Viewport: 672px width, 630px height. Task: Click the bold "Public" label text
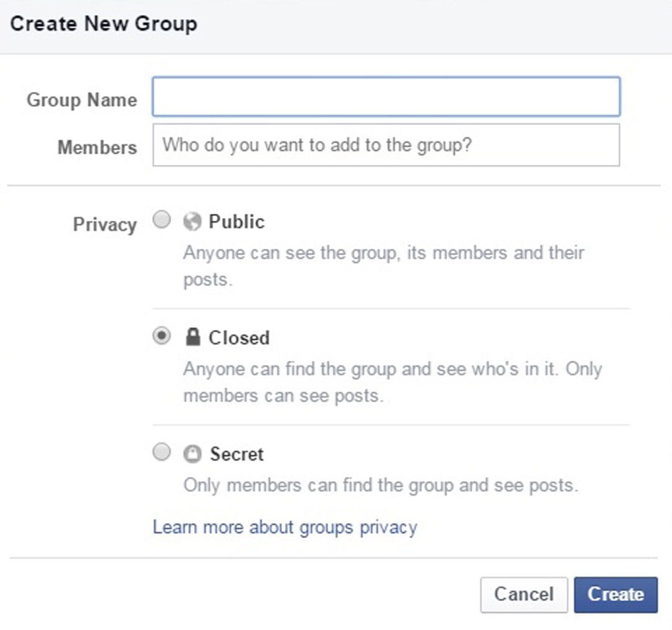[x=236, y=221]
